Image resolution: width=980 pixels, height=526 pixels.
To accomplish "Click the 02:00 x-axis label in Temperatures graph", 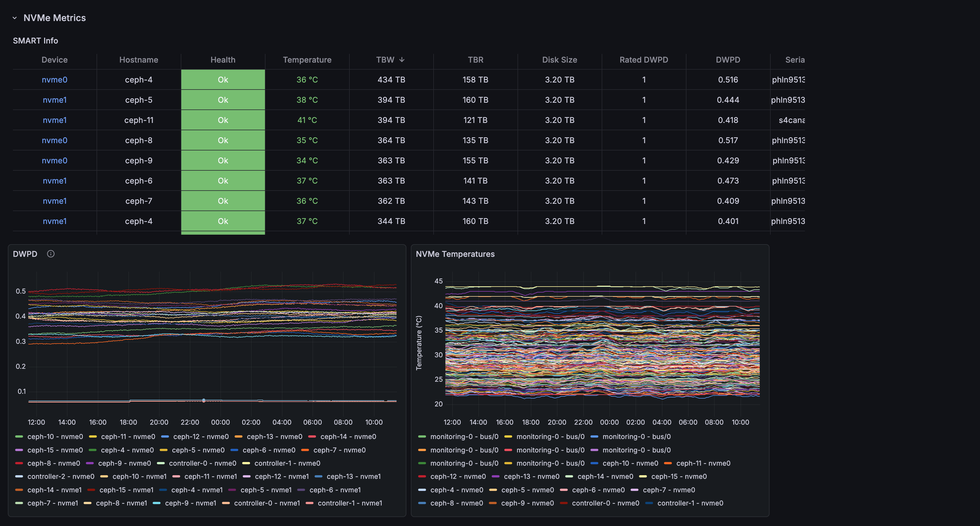I will point(635,422).
